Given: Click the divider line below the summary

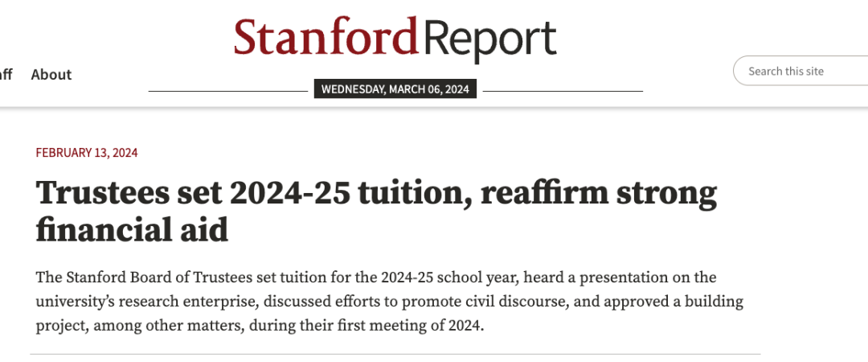Looking at the screenshot, I should (x=395, y=354).
